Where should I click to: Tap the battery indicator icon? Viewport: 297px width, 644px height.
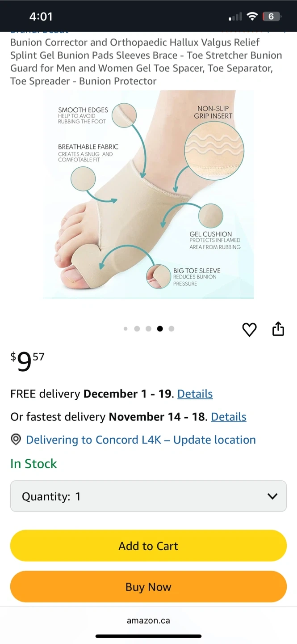coord(272,17)
